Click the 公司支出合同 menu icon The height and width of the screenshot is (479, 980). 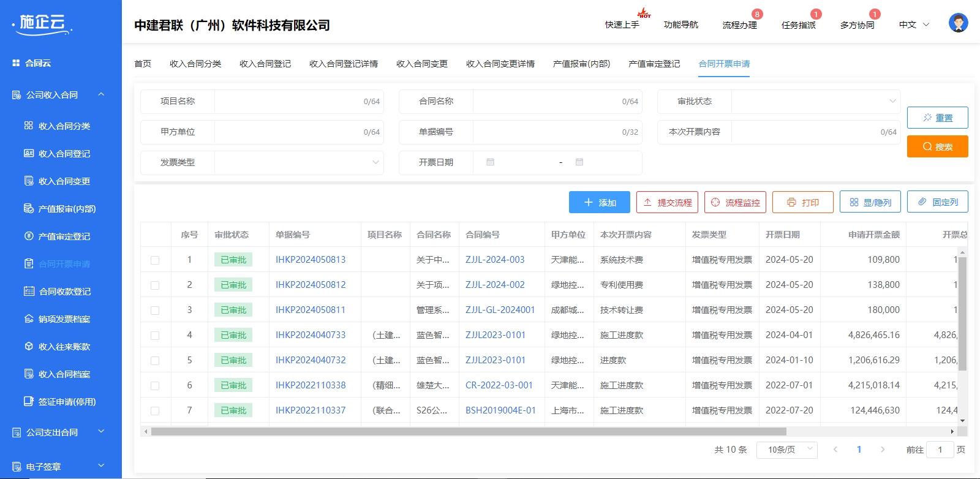tap(17, 432)
